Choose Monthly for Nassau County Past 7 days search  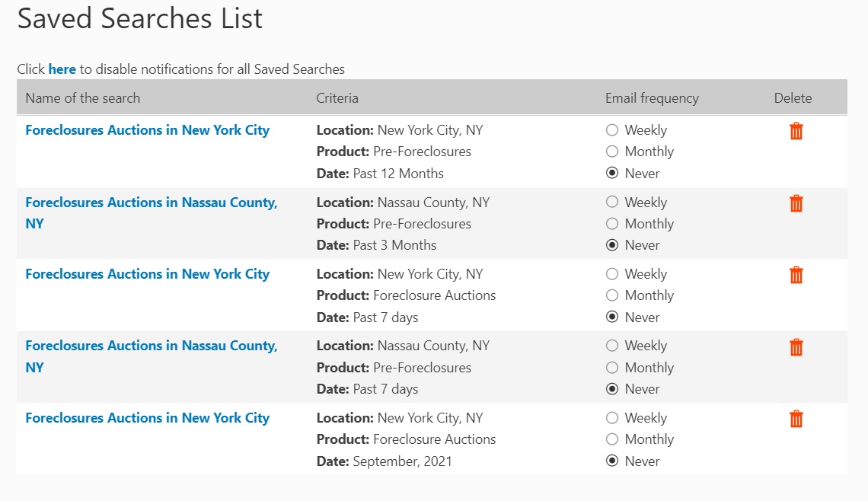612,368
